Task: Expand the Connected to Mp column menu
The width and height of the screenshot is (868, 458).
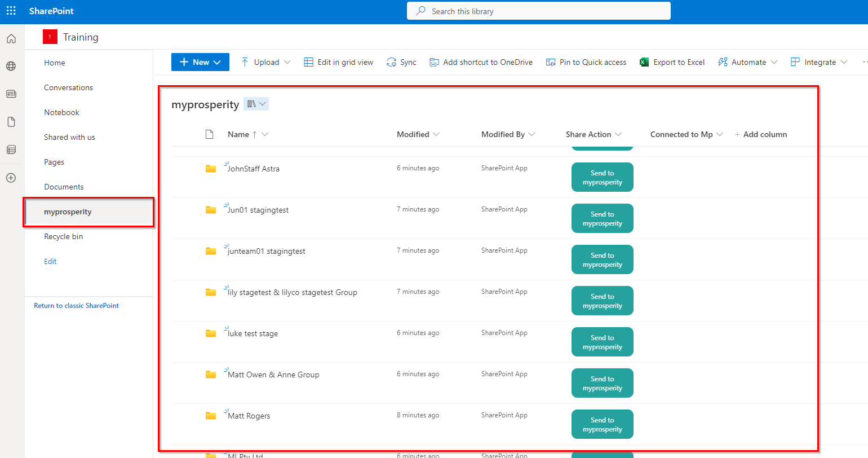Action: 719,134
